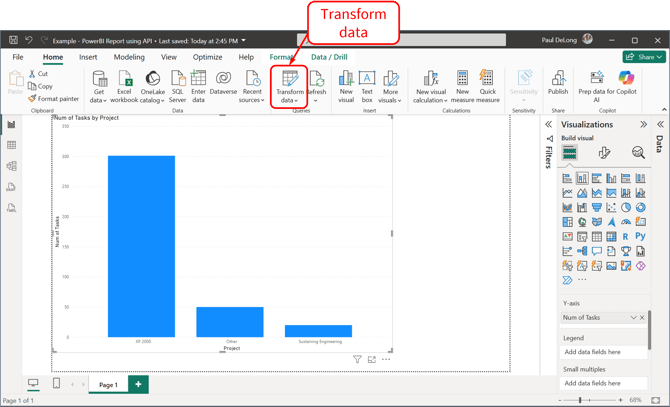Viewport: 670px width, 407px height.
Task: Click Cut in Clipboard group
Action: coord(38,73)
